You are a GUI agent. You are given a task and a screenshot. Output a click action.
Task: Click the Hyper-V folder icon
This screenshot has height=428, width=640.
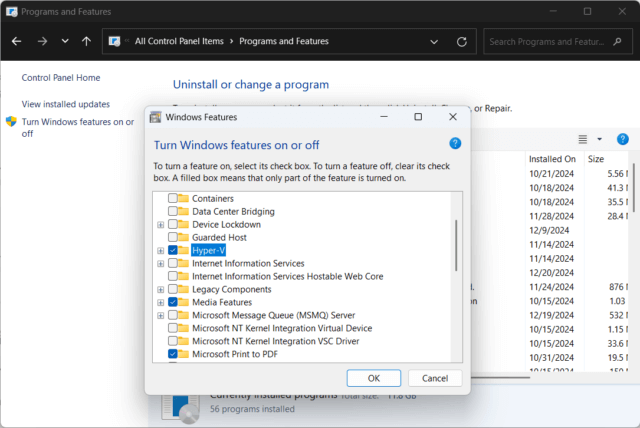184,250
